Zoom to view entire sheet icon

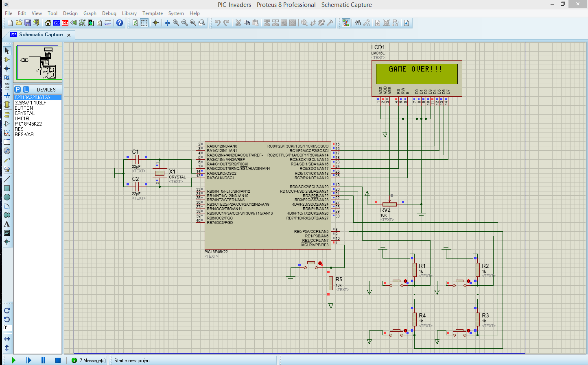[193, 23]
